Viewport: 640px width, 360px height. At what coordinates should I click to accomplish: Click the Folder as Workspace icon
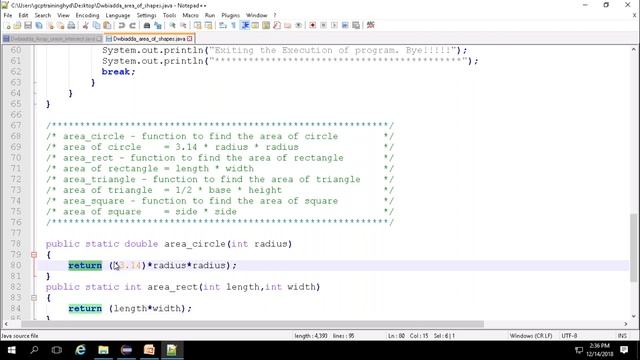pyautogui.click(x=288, y=25)
